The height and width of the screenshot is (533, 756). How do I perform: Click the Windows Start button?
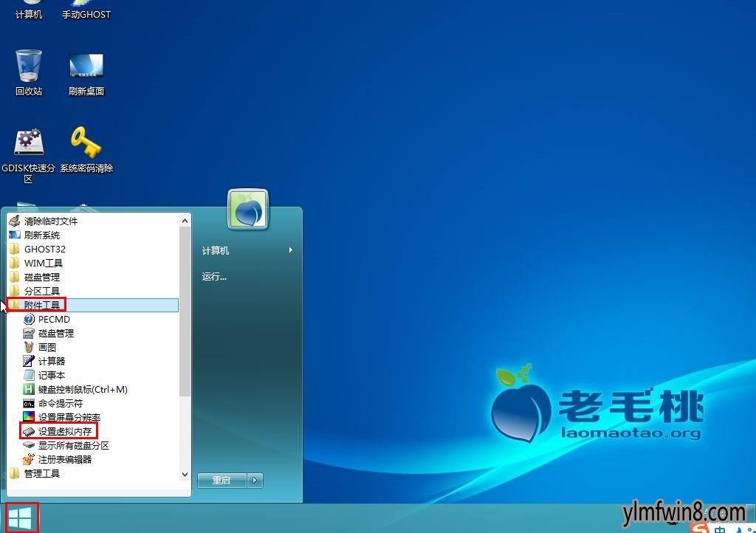point(20,518)
